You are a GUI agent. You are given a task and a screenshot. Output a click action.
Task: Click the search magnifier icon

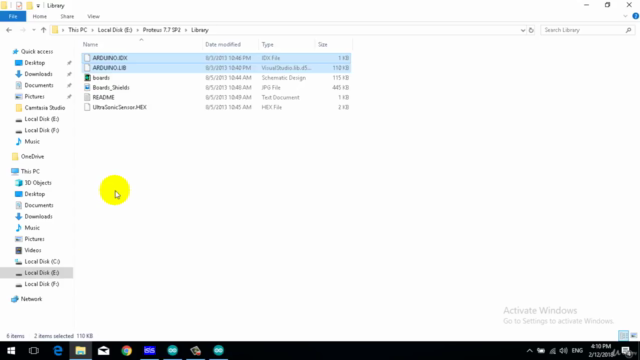[x=629, y=30]
